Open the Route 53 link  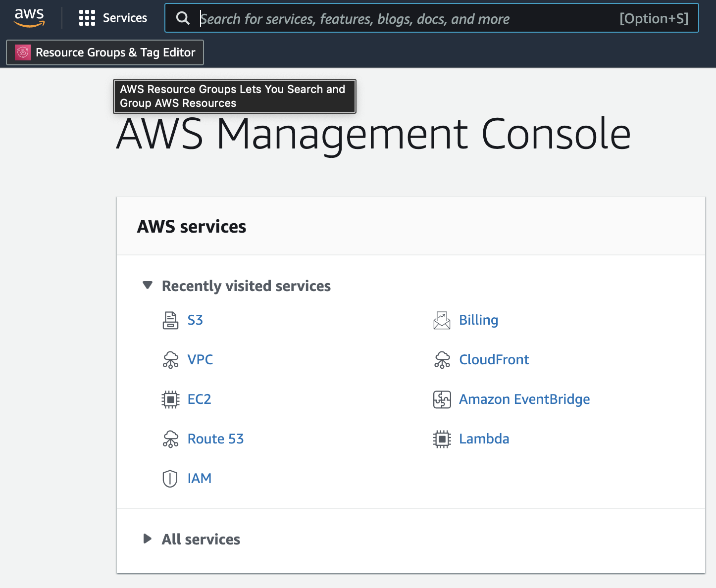point(215,439)
